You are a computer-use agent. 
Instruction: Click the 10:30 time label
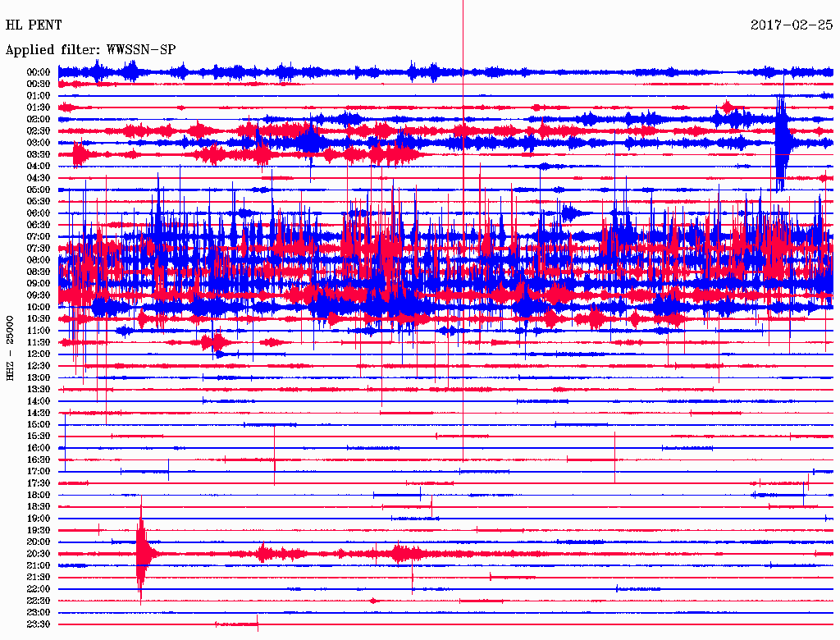pos(39,319)
